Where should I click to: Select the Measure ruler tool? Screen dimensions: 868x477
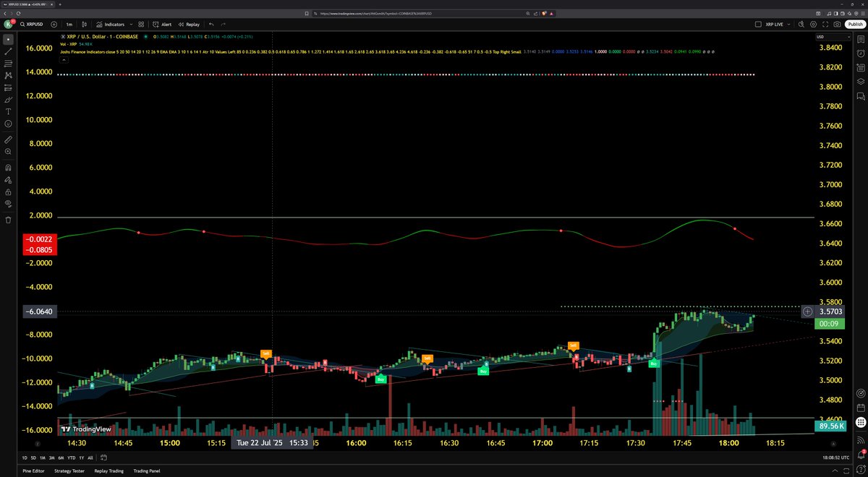click(9, 139)
